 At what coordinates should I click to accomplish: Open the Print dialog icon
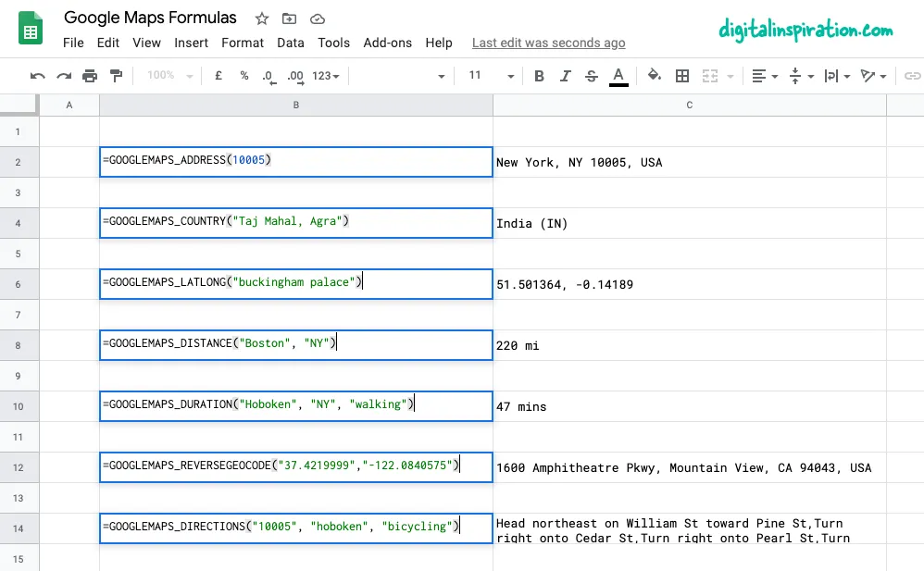(90, 76)
